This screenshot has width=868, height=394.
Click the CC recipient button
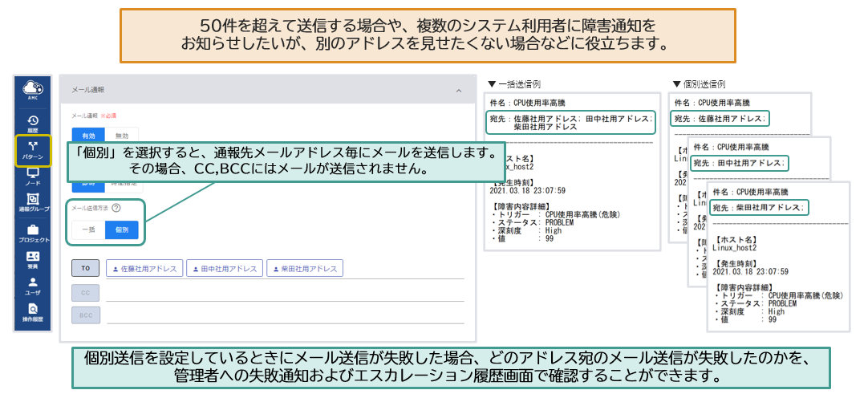[86, 292]
